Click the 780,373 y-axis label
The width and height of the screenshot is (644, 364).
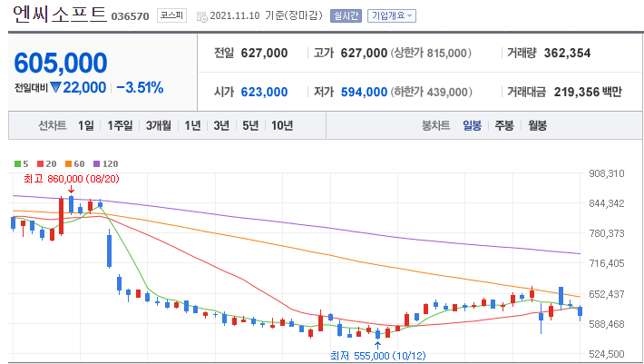(x=607, y=233)
